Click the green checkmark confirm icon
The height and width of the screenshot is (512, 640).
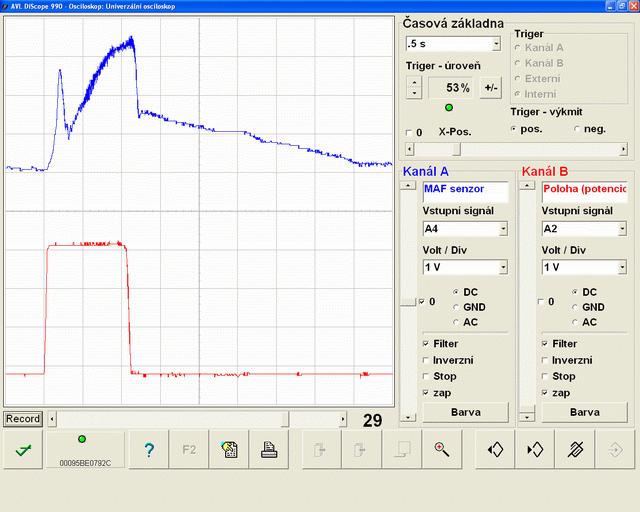pyautogui.click(x=22, y=450)
